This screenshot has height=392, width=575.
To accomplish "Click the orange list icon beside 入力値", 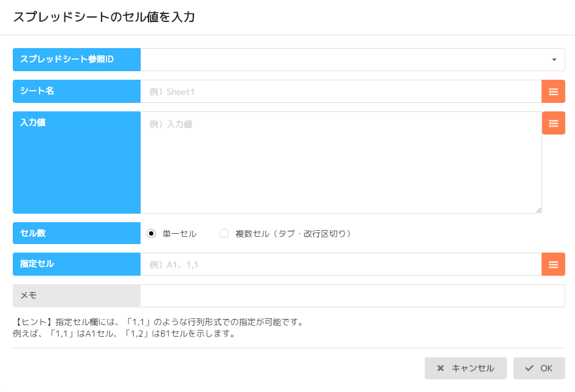I will coord(553,123).
